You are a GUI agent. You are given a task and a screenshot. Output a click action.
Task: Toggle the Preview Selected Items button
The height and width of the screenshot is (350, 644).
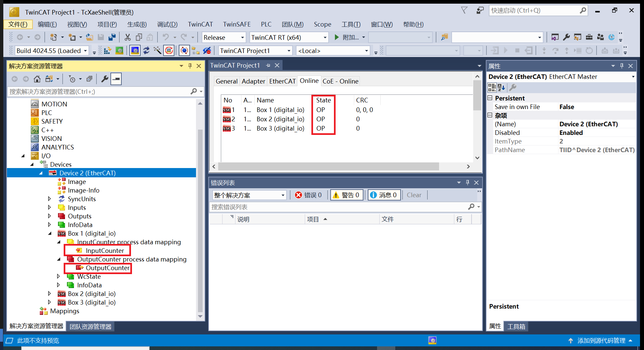(116, 79)
